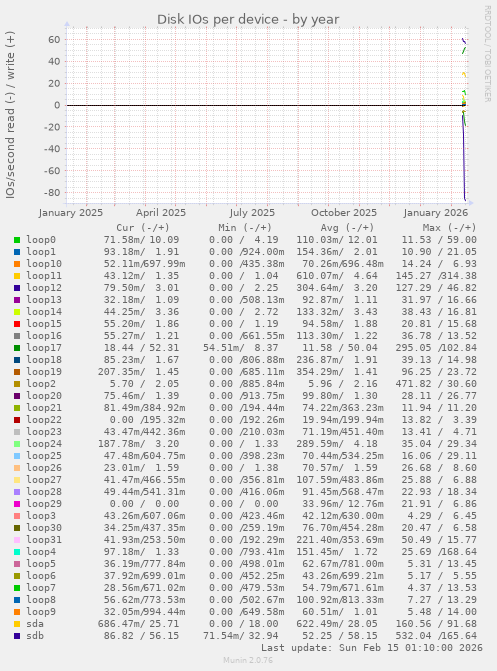Click loop0 max value '11.53 / 59.00'
Image resolution: width=497 pixels, height=671 pixels.
point(439,240)
